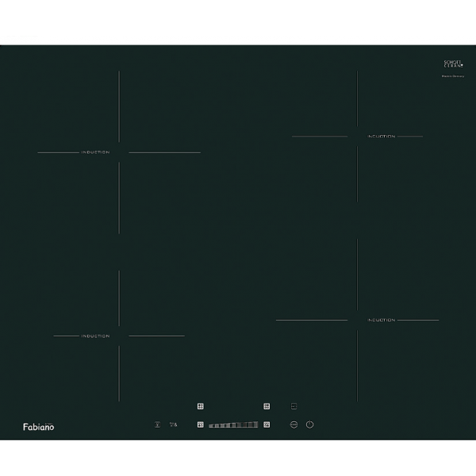Tap the child-lock key icon next to timer
The width and height of the screenshot is (476, 476).
[x=173, y=424]
